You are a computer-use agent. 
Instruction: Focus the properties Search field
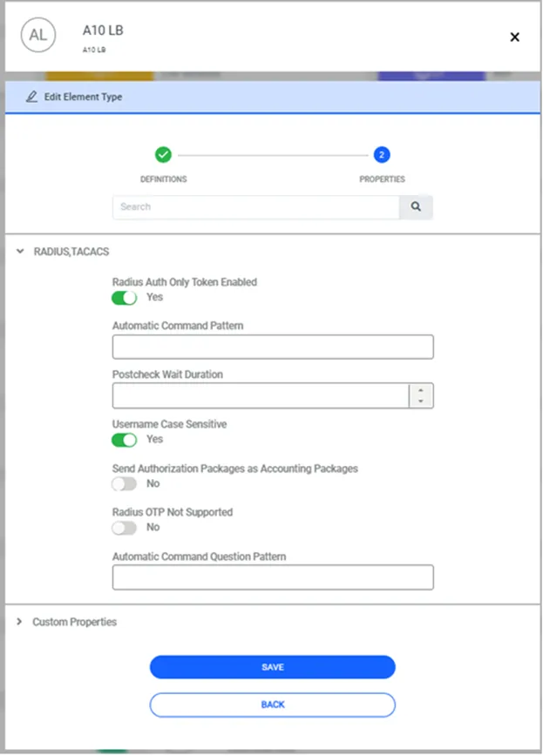[256, 206]
